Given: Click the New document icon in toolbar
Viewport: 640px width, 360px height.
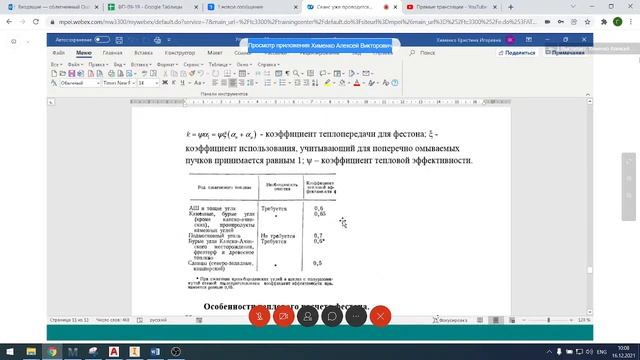Looking at the screenshot, I should click(x=54, y=73).
